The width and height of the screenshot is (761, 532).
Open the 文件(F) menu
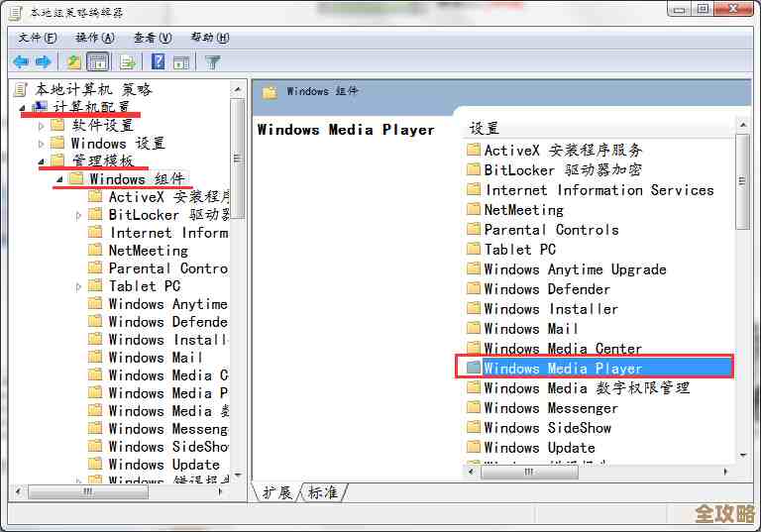pos(38,38)
